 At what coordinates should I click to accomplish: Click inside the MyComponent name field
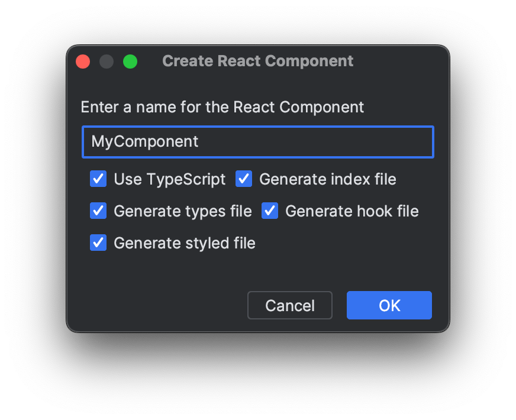point(257,141)
